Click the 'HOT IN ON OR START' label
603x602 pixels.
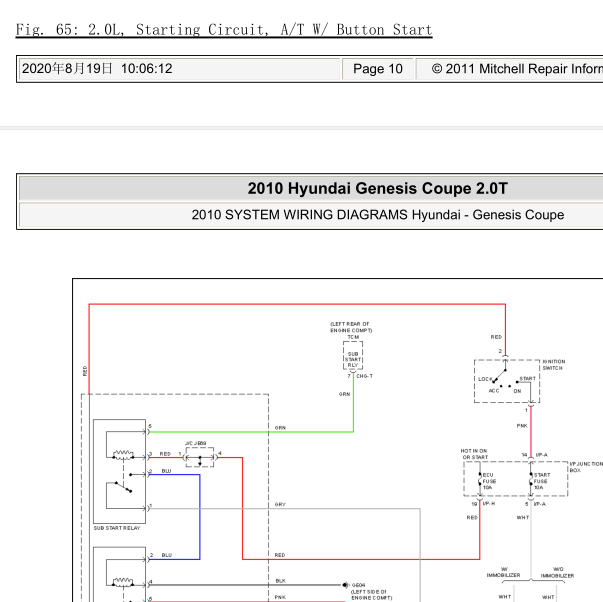pos(474,454)
